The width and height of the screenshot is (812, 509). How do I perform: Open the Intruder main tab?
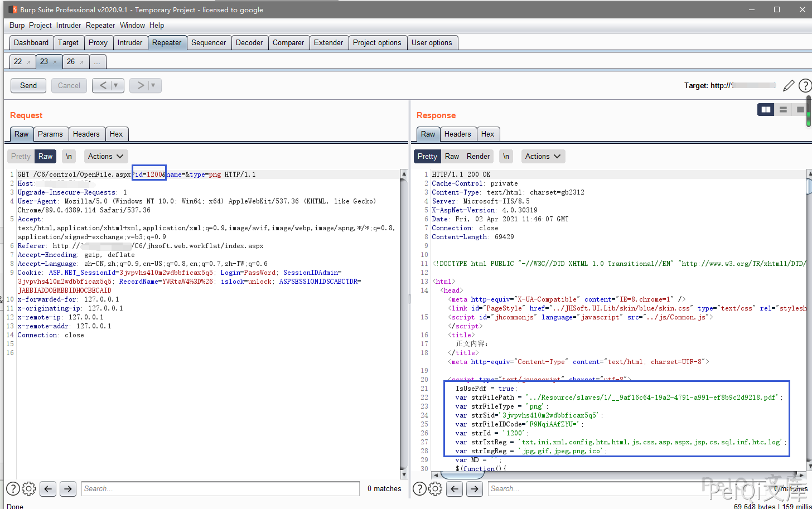(x=130, y=43)
